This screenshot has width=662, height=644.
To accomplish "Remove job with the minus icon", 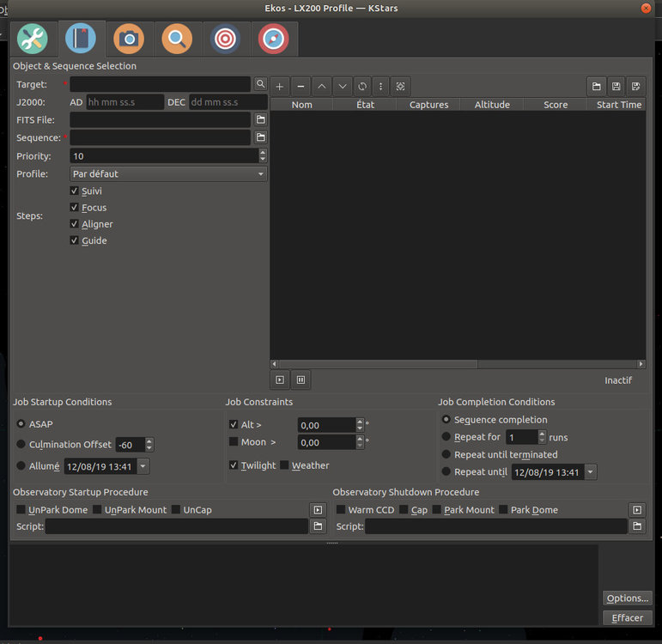I will [301, 87].
